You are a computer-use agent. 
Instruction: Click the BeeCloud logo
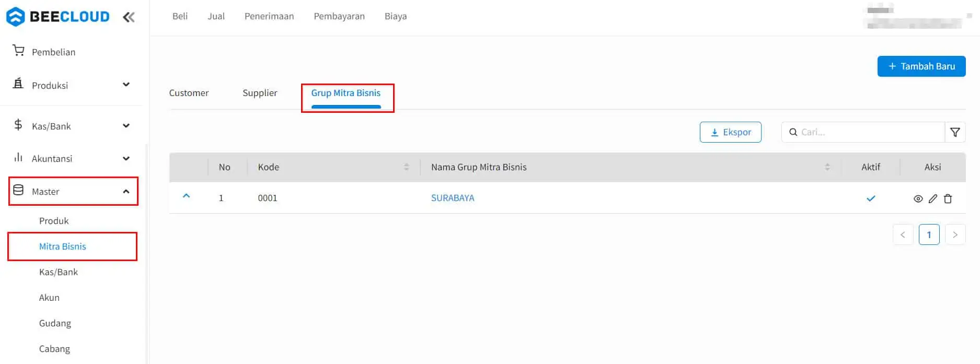(57, 17)
